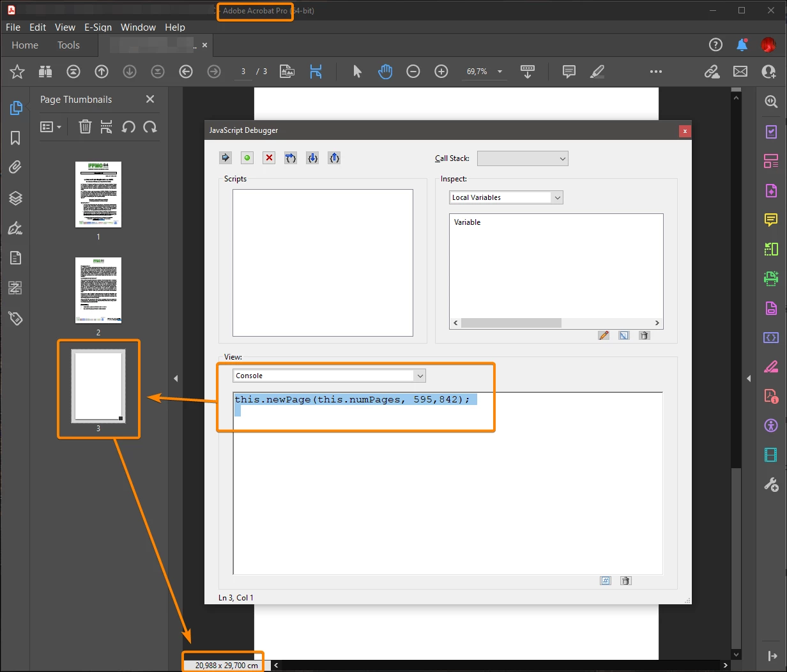
Task: Close the JavaScript Debugger dialog
Action: [x=685, y=131]
